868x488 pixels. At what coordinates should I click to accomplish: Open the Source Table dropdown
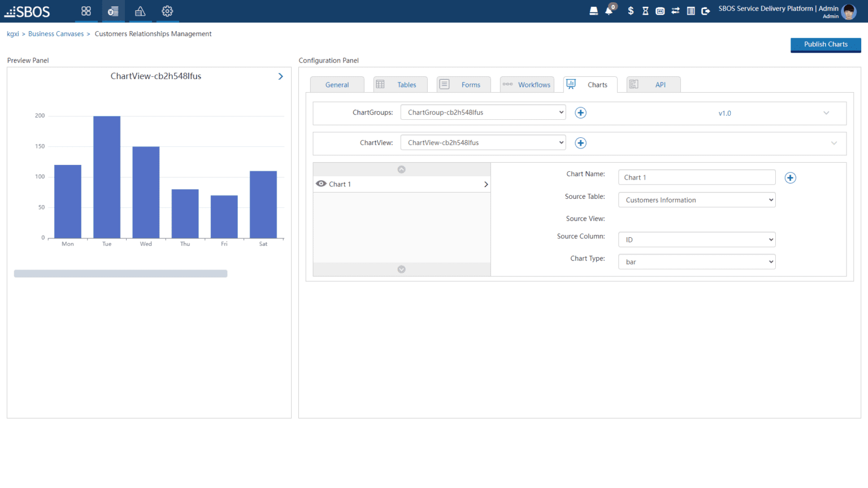[696, 199]
